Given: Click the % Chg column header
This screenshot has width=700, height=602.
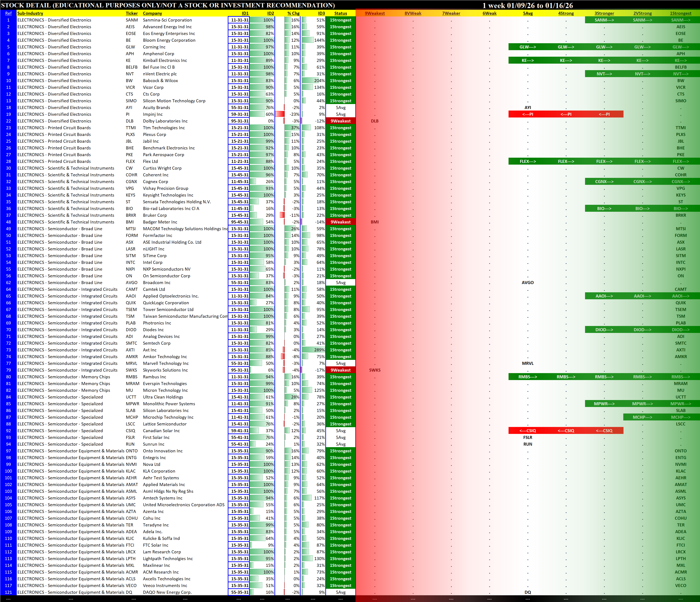Looking at the screenshot, I should coord(293,13).
